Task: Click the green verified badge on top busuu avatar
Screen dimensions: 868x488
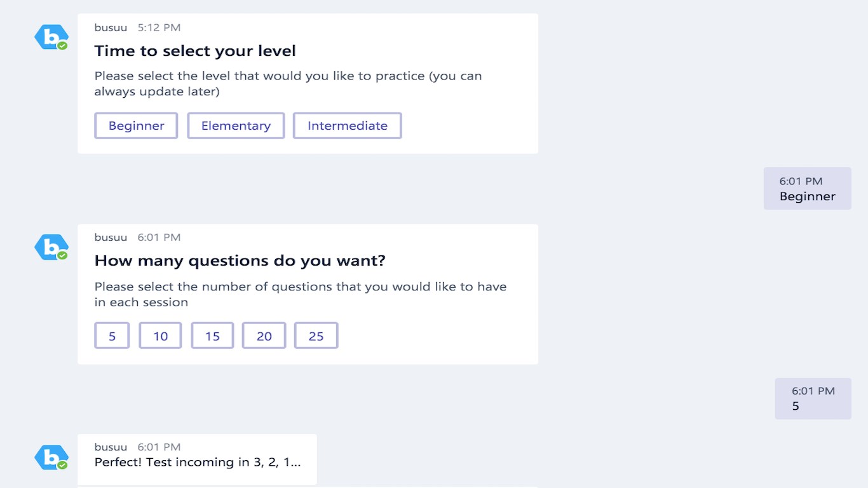Action: 62,46
